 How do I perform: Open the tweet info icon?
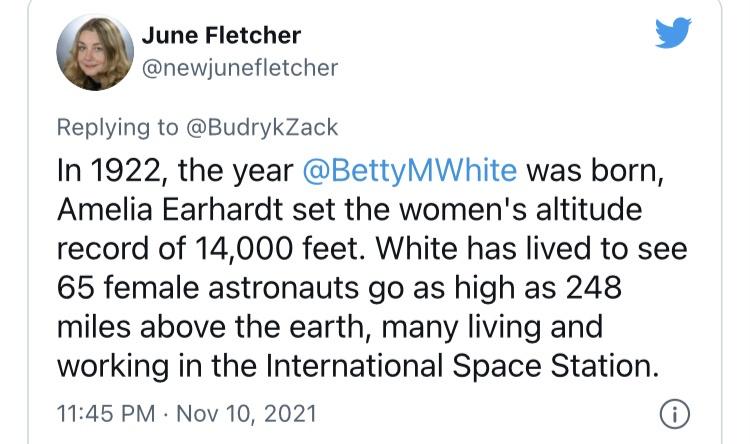(677, 413)
